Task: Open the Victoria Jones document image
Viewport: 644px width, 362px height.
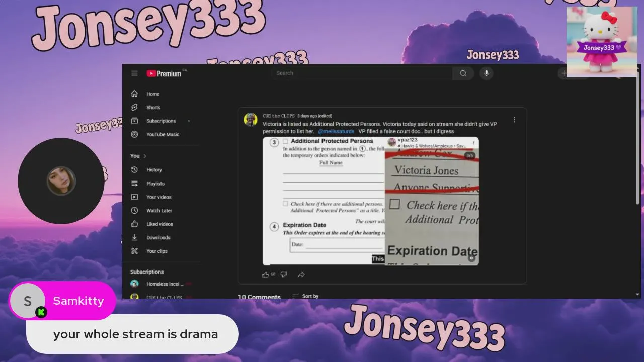Action: (x=432, y=201)
